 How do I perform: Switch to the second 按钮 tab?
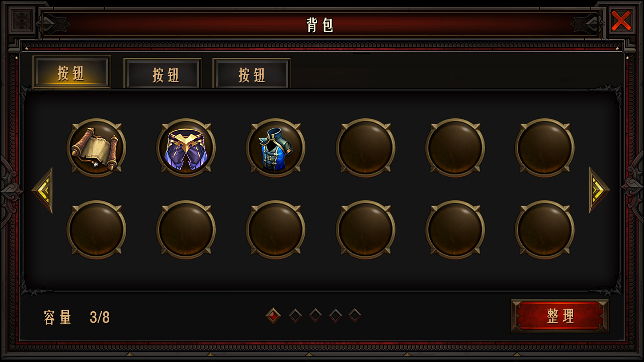coord(163,74)
